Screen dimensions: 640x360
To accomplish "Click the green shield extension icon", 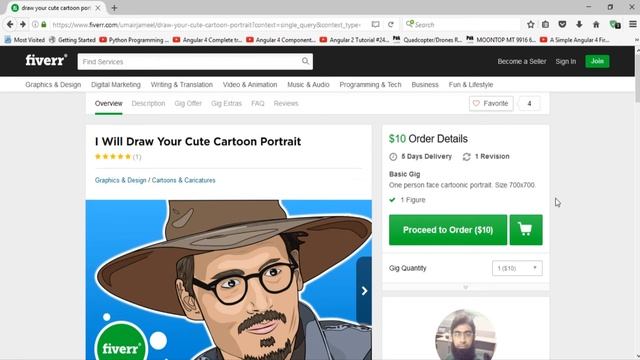I will click(615, 24).
